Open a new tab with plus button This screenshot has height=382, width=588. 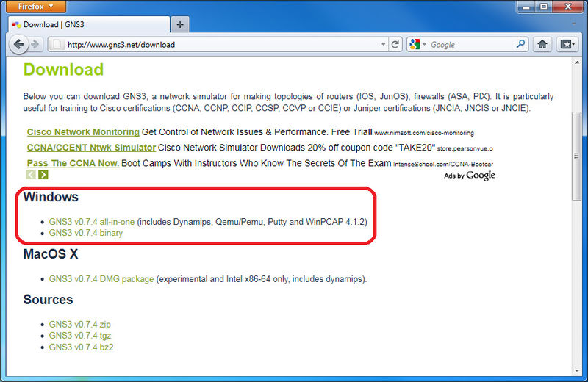[x=180, y=24]
